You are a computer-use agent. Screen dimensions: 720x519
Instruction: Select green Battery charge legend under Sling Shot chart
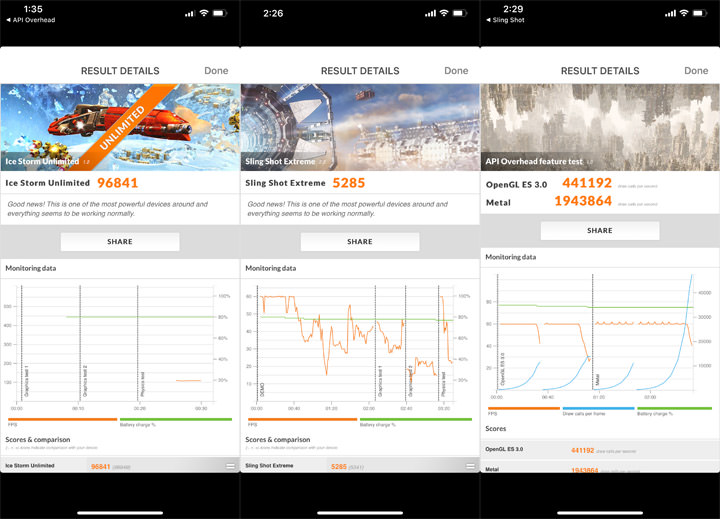tap(416, 421)
